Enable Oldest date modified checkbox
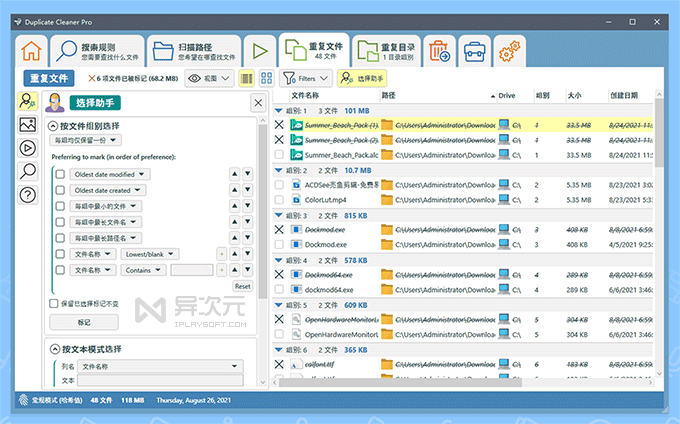This screenshot has width=680, height=424. 60,174
